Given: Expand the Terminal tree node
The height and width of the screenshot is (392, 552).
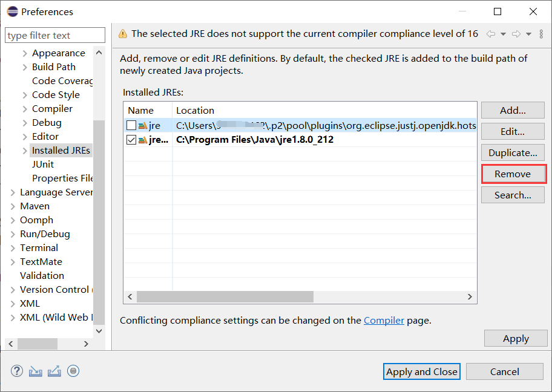Looking at the screenshot, I should point(13,248).
